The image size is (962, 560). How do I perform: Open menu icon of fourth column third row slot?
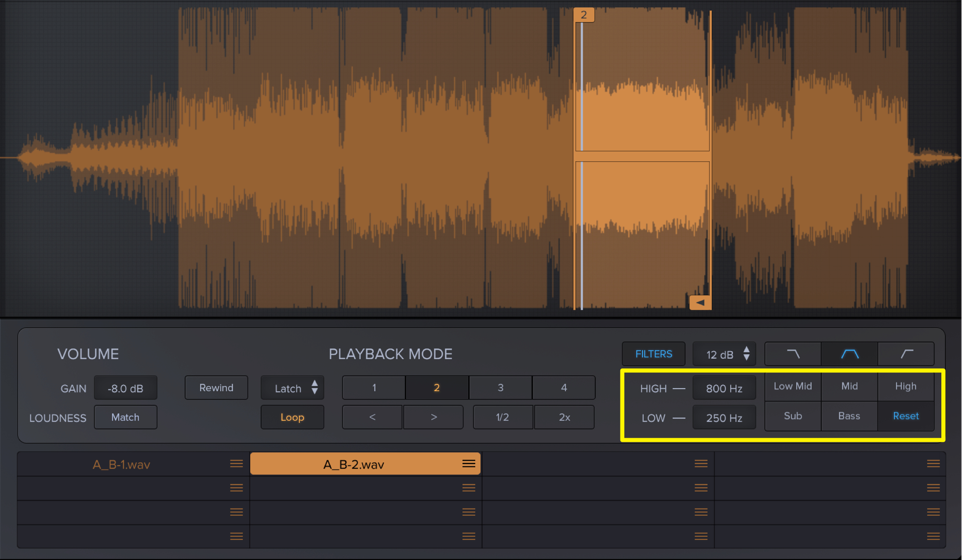pos(933,512)
